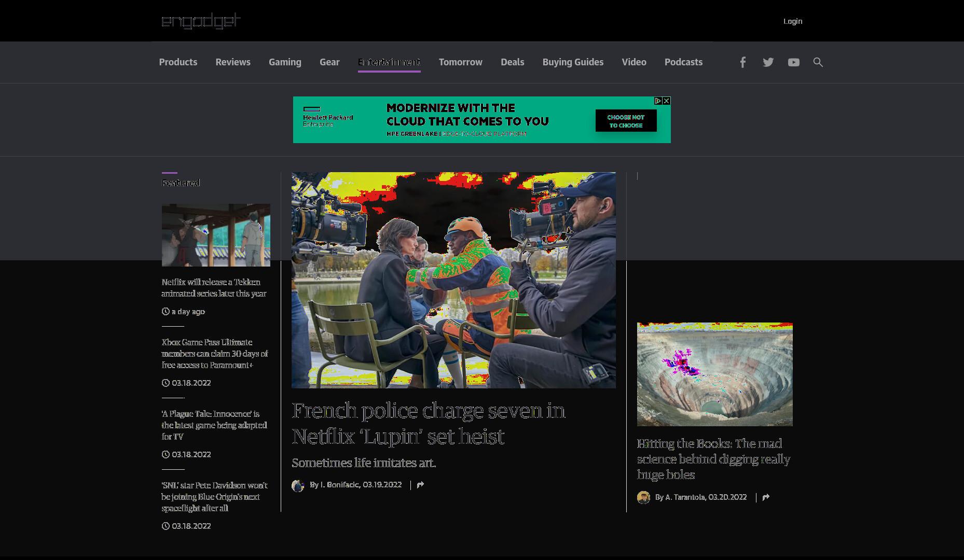Open Buying Guides
The width and height of the screenshot is (964, 560).
tap(573, 62)
